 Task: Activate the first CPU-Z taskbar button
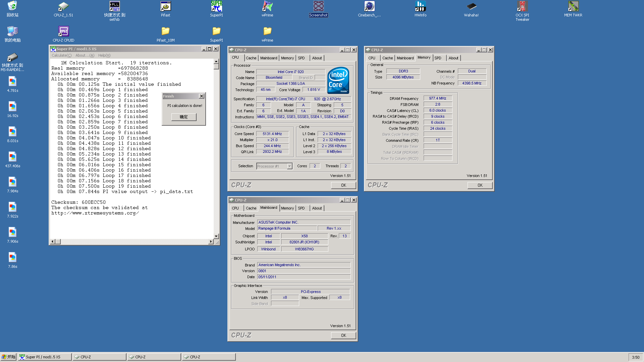tap(99, 357)
